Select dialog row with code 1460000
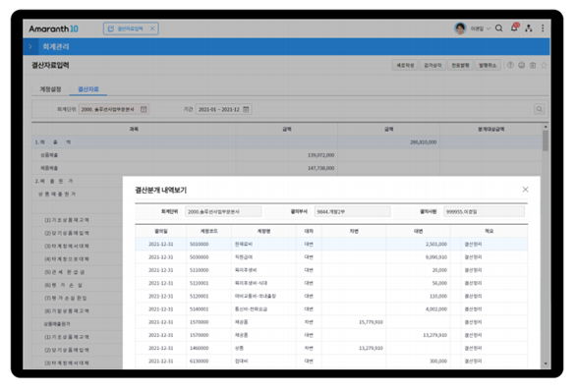Image resolution: width=577 pixels, height=392 pixels. 331,348
